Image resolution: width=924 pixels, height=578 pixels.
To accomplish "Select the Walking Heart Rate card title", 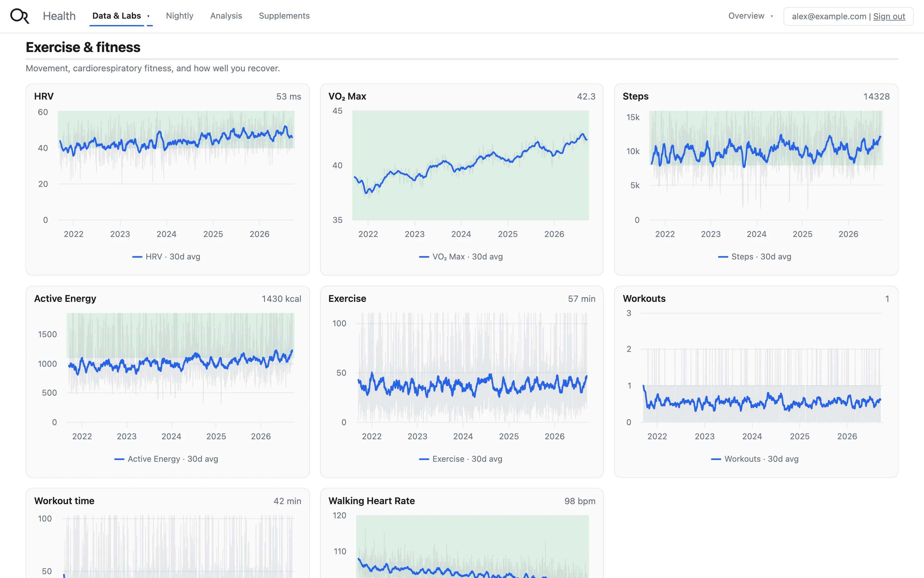I will 372,501.
